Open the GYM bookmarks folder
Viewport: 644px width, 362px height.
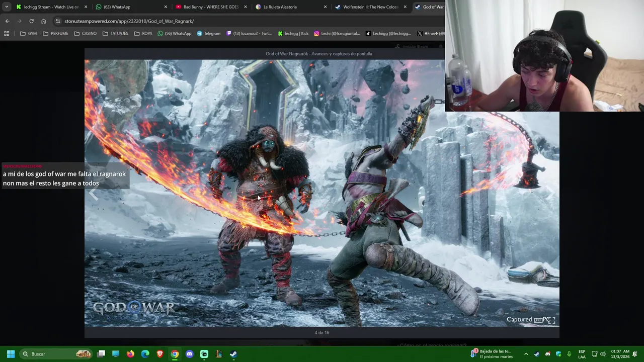[x=28, y=34]
